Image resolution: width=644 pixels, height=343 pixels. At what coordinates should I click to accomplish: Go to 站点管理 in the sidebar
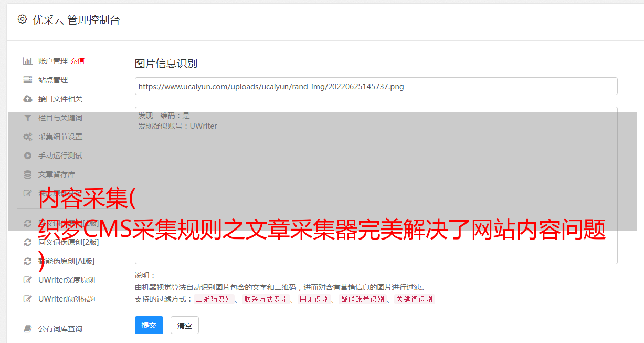coord(53,80)
